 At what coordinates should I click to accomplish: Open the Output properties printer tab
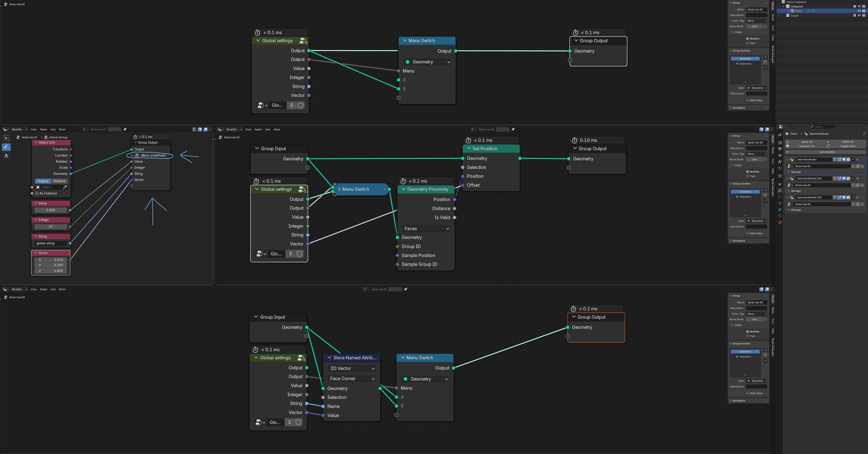pos(780,149)
